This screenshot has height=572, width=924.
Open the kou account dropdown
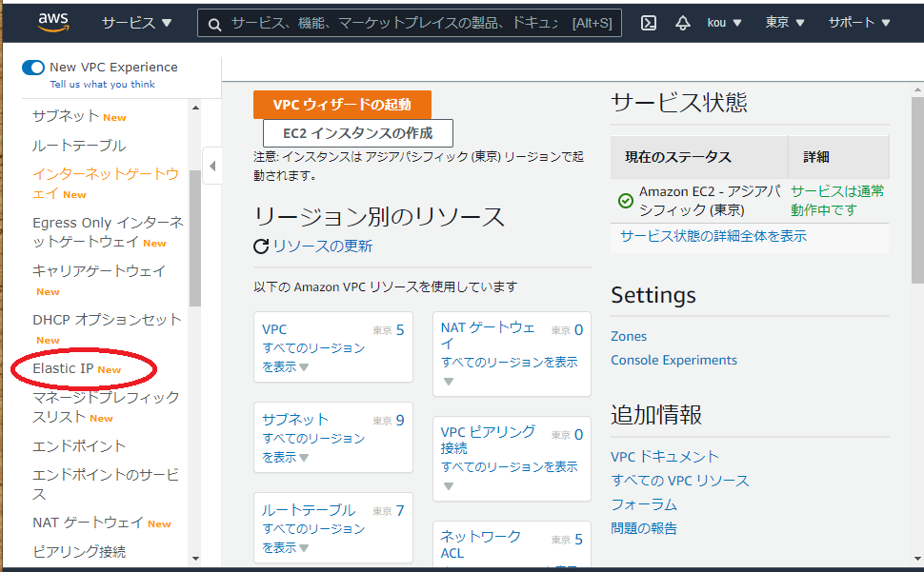point(724,23)
